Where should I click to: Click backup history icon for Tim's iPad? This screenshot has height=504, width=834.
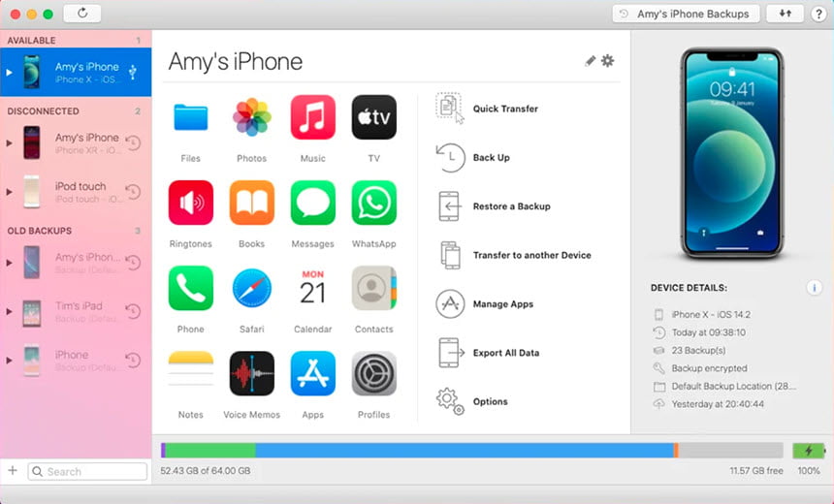(133, 311)
